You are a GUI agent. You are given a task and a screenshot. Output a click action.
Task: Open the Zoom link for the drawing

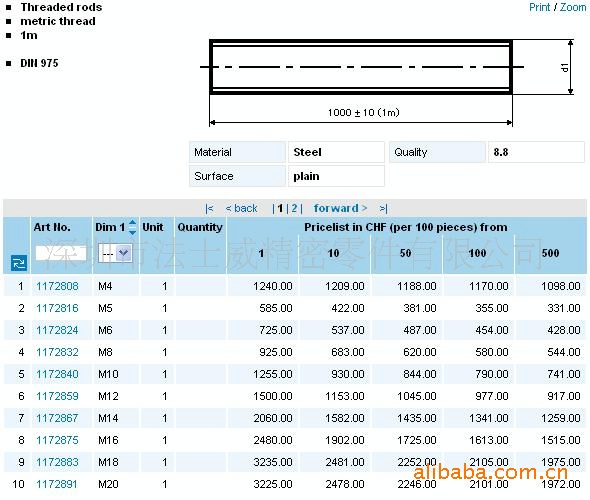(x=573, y=7)
